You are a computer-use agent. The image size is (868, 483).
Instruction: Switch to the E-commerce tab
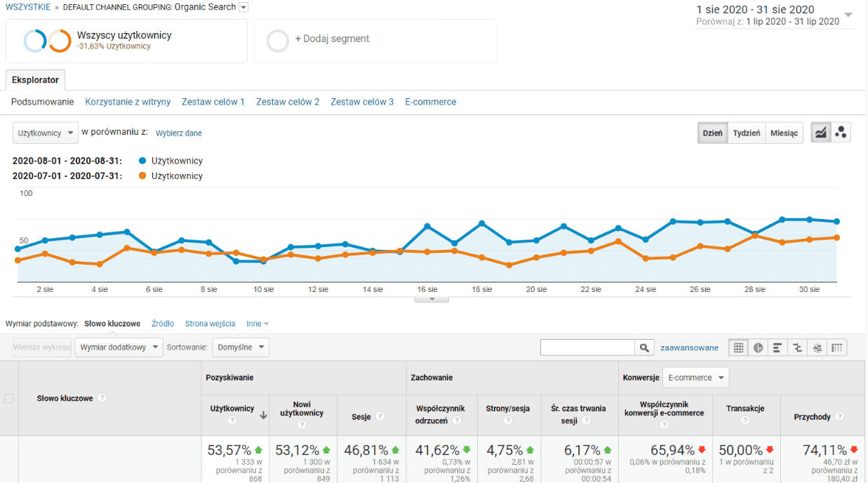tap(430, 102)
